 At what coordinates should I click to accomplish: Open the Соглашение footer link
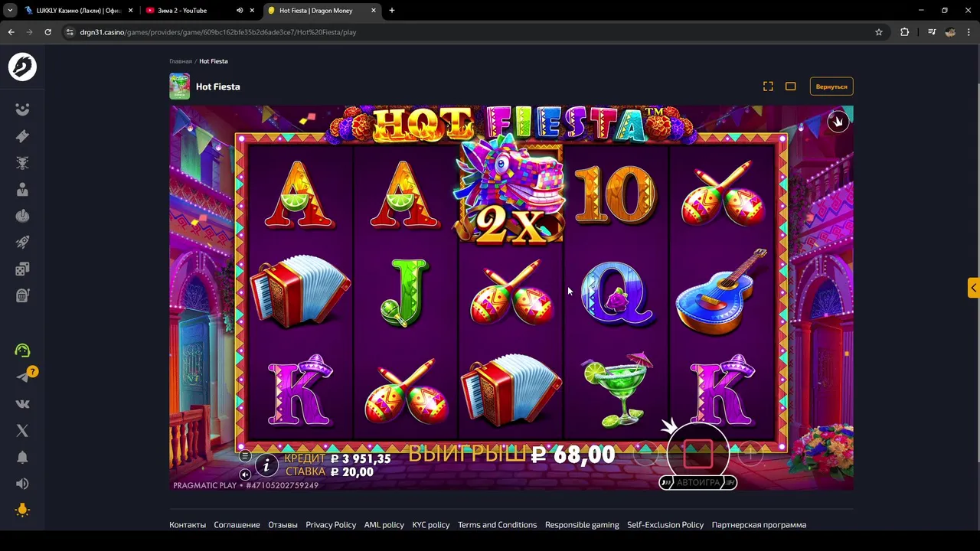click(237, 525)
